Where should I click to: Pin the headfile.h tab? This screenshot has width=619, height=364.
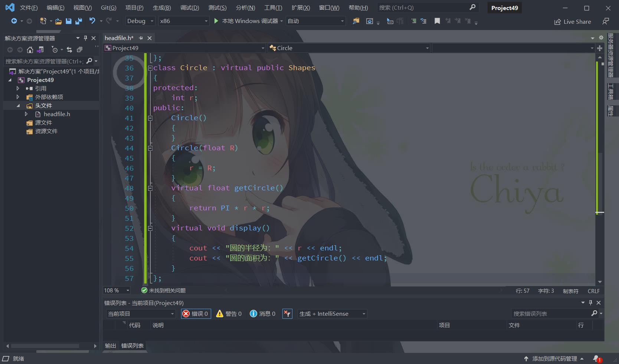[x=141, y=38]
